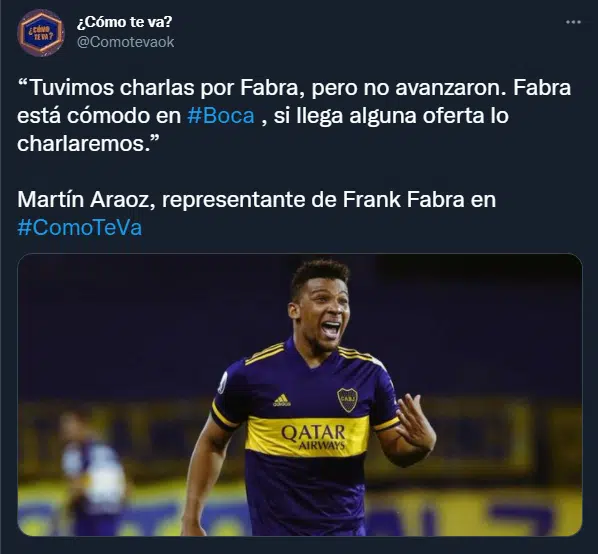
Task: Click the player's raised hand in the photo
Action: point(415,421)
